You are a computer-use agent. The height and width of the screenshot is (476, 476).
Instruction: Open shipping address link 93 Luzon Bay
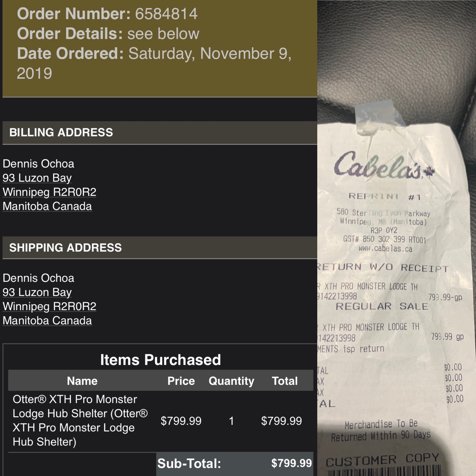(x=37, y=292)
